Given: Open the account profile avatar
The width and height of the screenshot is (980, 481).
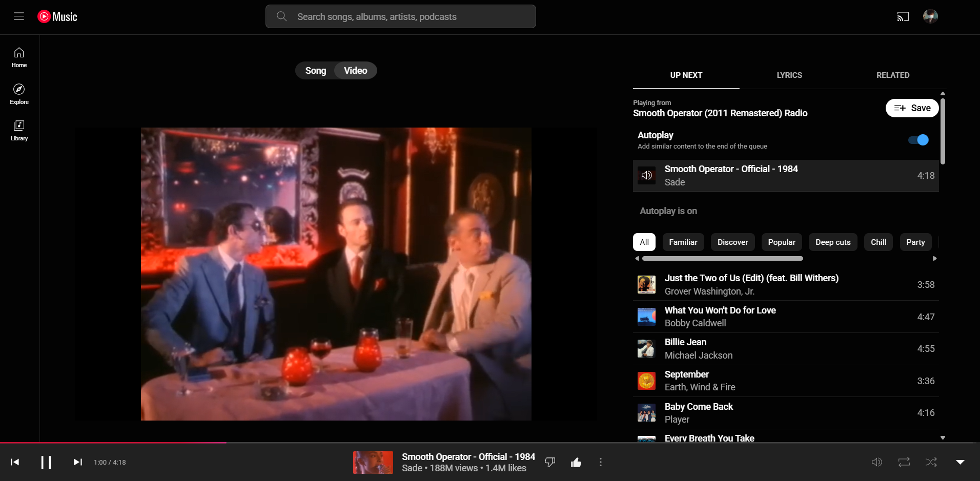Looking at the screenshot, I should (x=930, y=16).
